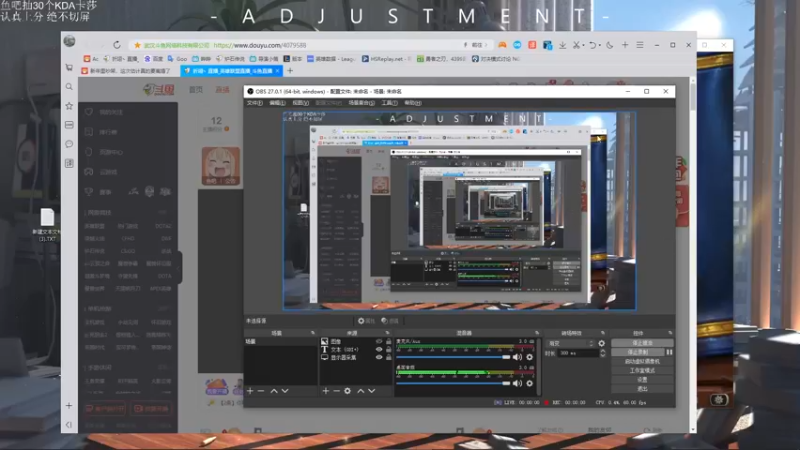The width and height of the screenshot is (800, 450).
Task: Open OBS View menu
Action: (x=300, y=103)
